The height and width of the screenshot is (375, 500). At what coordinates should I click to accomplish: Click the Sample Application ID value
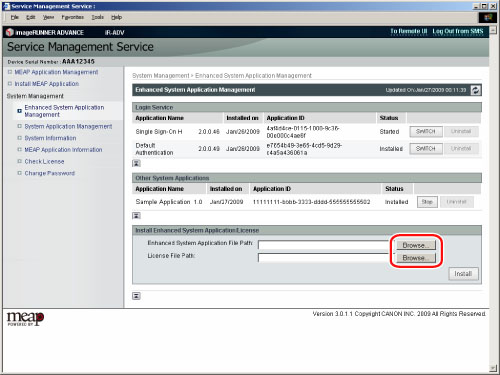coord(311,202)
